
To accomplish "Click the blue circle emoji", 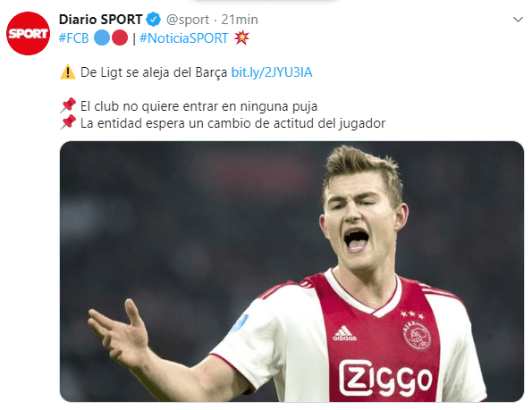I will 101,38.
